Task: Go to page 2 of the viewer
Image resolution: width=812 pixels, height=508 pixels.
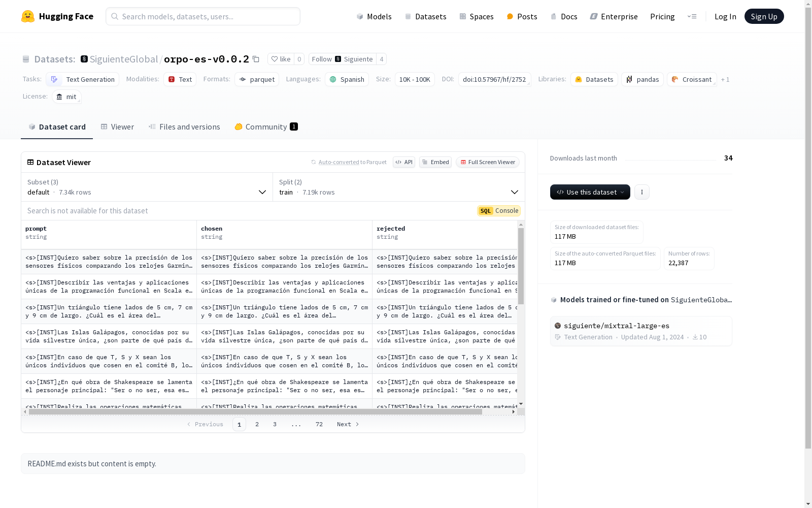Action: [x=257, y=424]
